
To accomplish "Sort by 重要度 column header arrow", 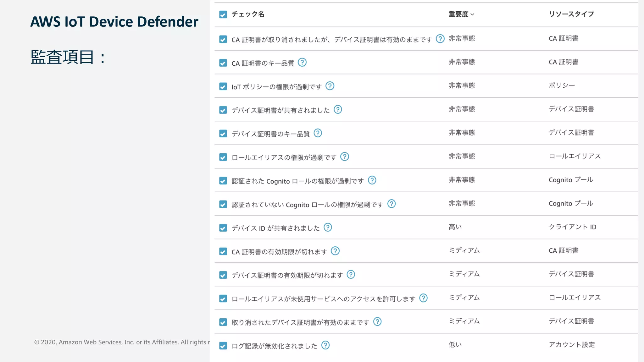I will (472, 14).
